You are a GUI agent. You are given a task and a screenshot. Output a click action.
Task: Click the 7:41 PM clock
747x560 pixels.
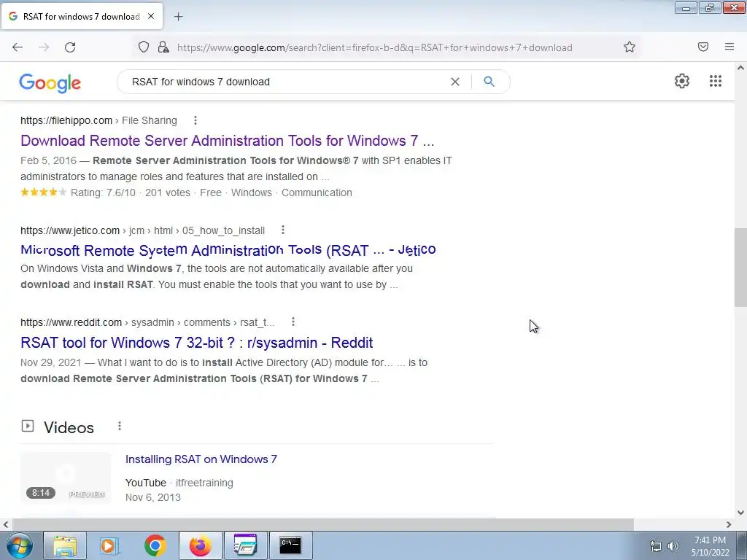(710, 540)
